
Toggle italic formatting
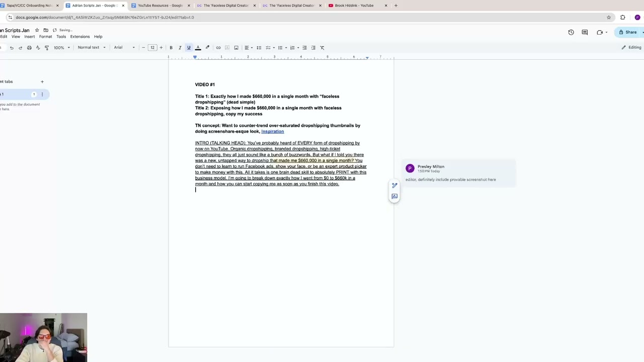pos(180,48)
